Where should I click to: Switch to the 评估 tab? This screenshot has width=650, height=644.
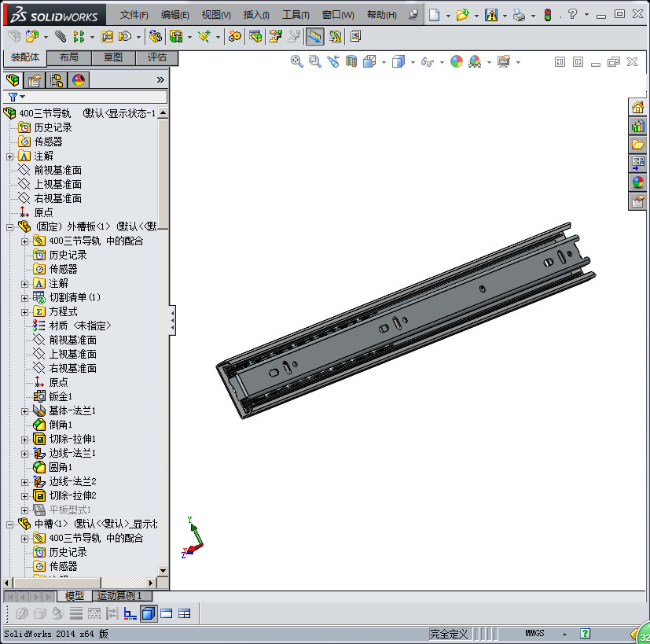[x=157, y=57]
